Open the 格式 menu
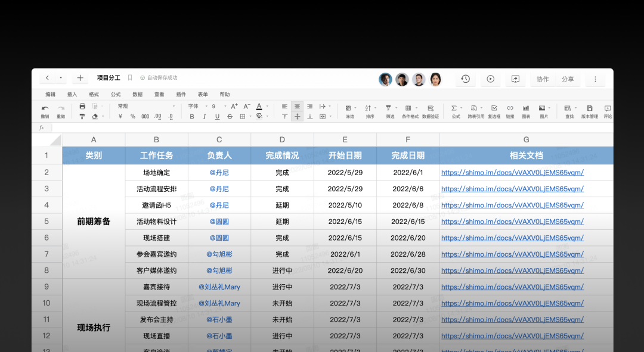The height and width of the screenshot is (352, 644). [94, 94]
